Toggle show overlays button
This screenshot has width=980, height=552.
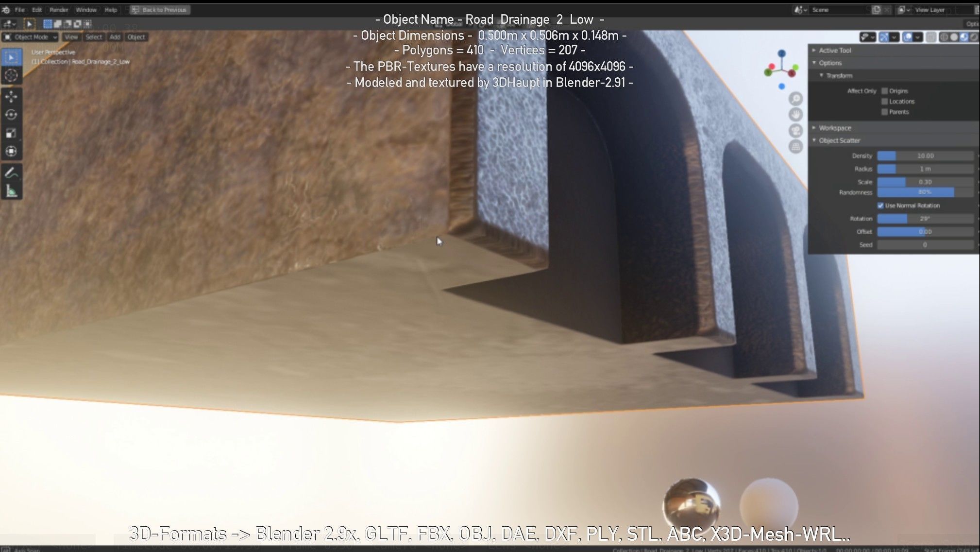[x=907, y=37]
